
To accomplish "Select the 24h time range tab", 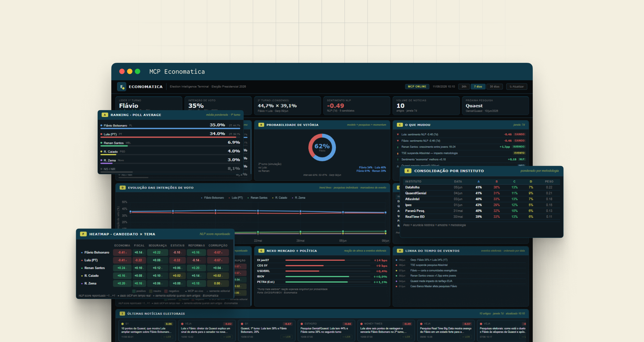I will (x=464, y=87).
